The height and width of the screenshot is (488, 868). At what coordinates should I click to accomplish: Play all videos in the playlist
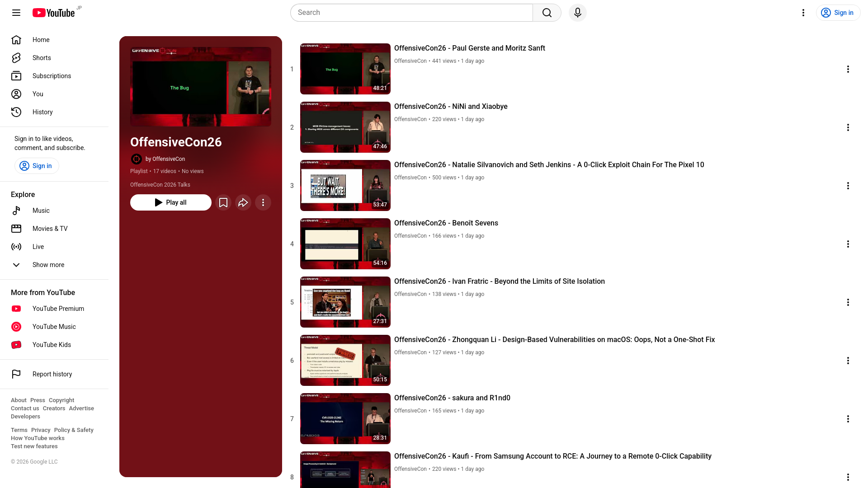point(171,202)
